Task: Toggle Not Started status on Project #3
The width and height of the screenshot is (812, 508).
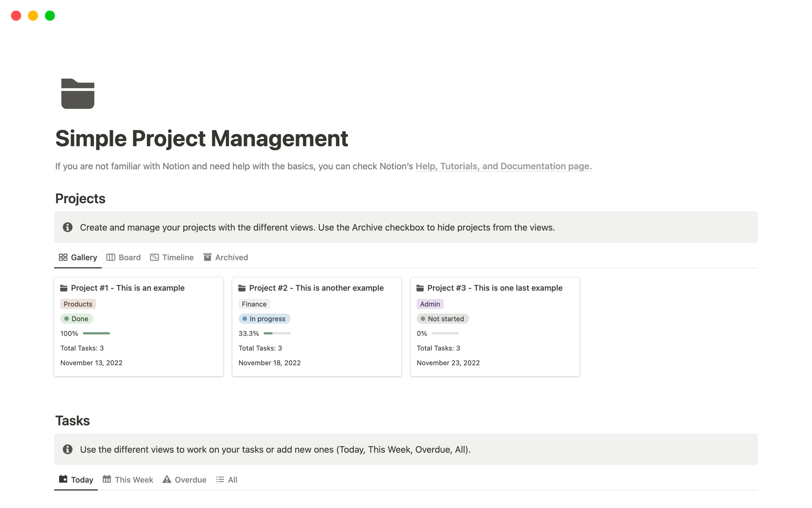Action: [x=442, y=318]
